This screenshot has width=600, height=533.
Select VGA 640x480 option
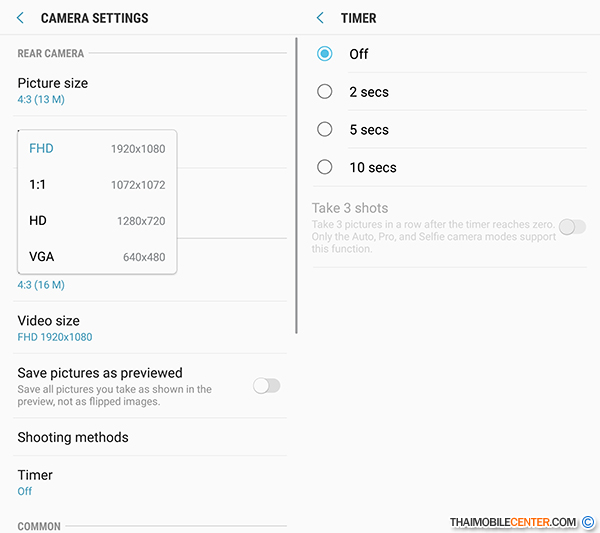[97, 257]
